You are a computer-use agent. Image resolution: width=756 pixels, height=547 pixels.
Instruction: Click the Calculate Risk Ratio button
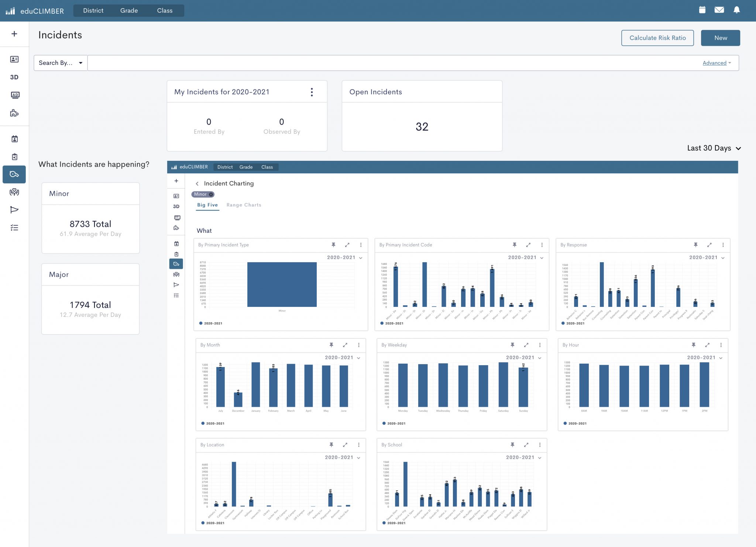[x=657, y=38]
